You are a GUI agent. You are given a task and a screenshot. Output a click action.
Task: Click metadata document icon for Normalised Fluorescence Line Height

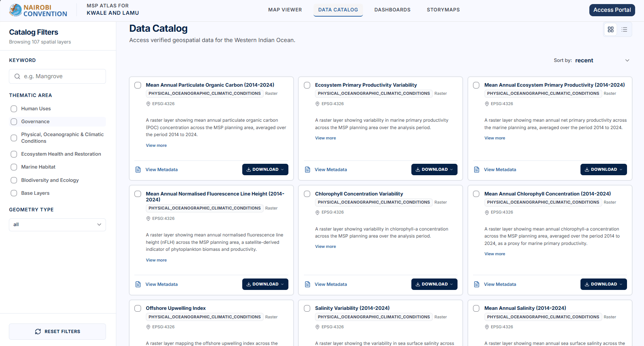click(138, 284)
